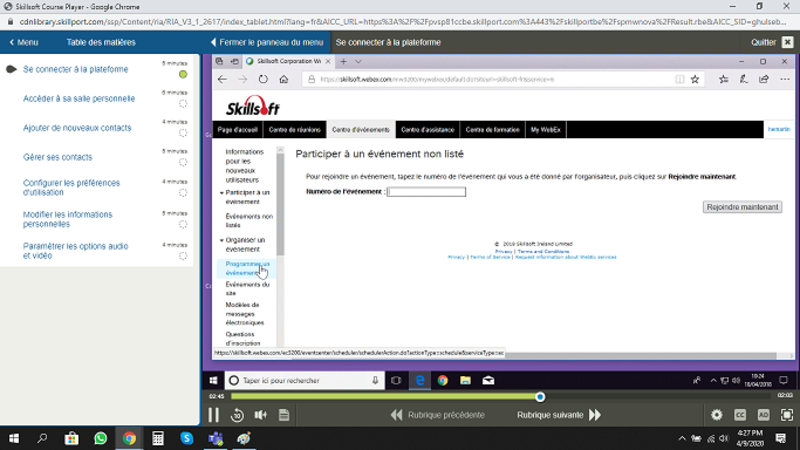Select Gérer ses contacts lesson

click(58, 157)
